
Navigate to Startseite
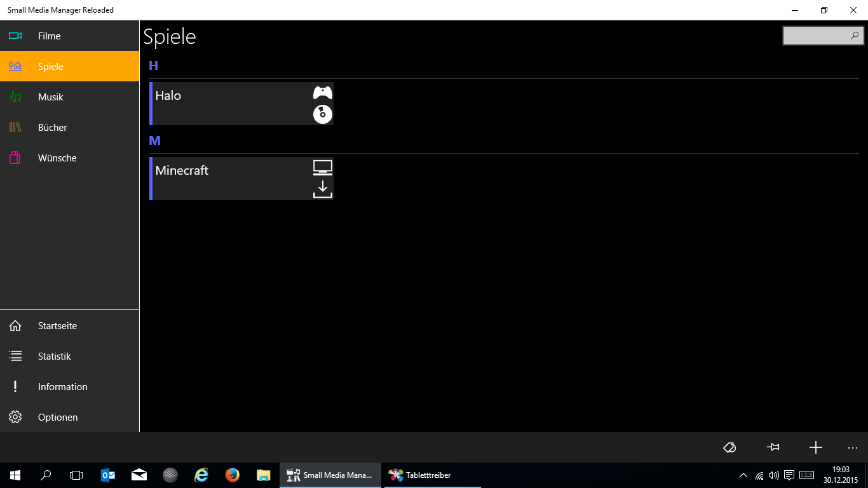(69, 325)
